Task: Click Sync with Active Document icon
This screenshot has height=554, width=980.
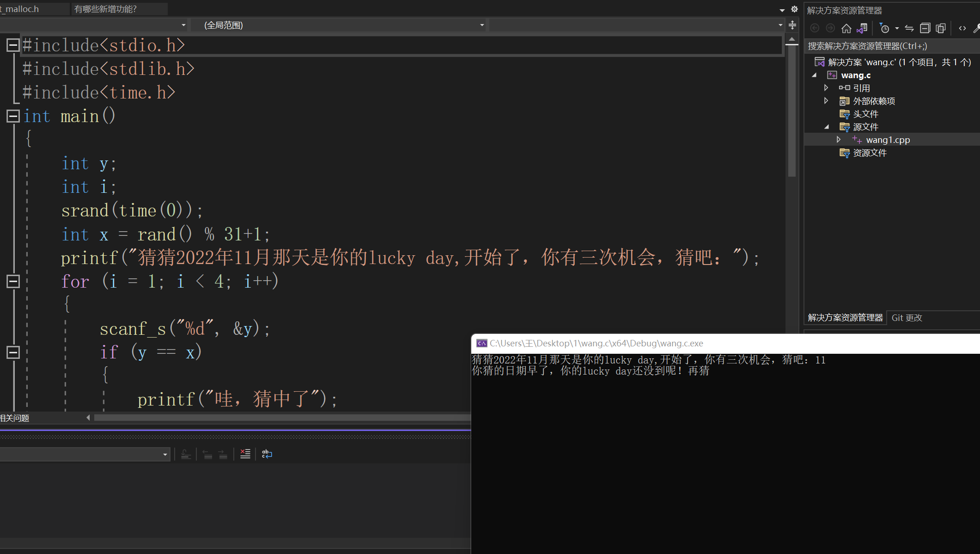Action: 909,29
